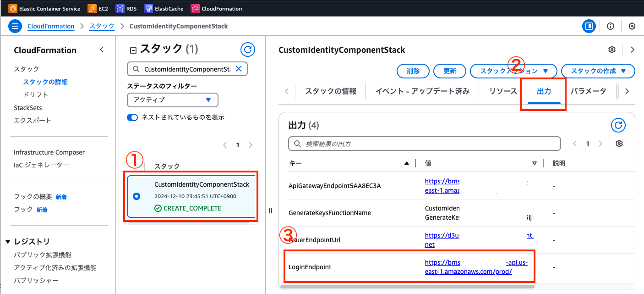Screen dimensions: 644x294
Task: Open the status filter dropdown
Action: [173, 100]
